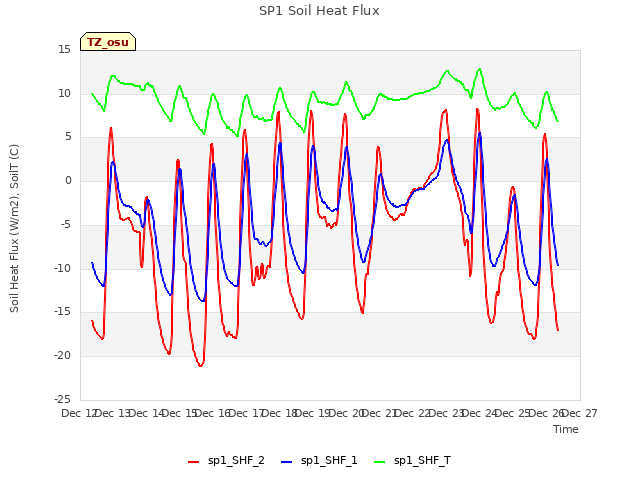640x480 pixels.
Task: Select the chart title SP1 Soil Heat Flux
Action: (x=319, y=11)
